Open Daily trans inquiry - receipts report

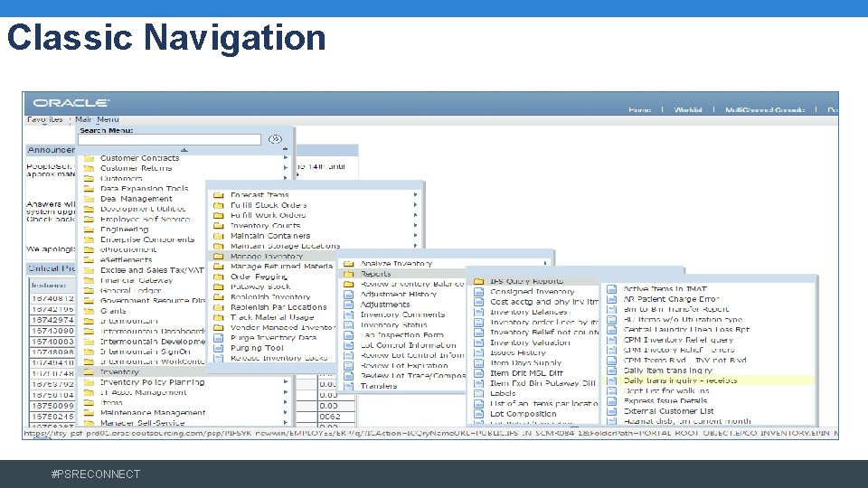(x=680, y=380)
